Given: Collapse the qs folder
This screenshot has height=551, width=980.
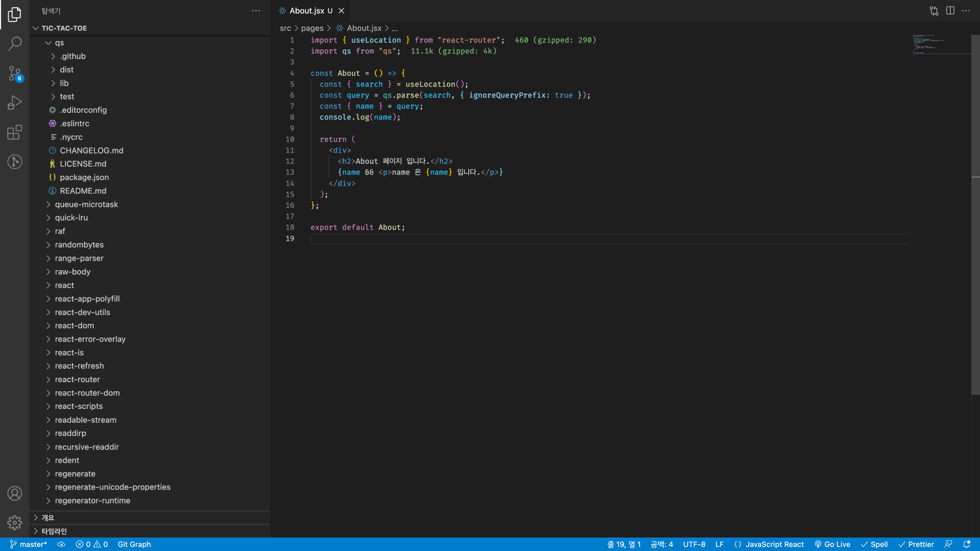Looking at the screenshot, I should 59,42.
